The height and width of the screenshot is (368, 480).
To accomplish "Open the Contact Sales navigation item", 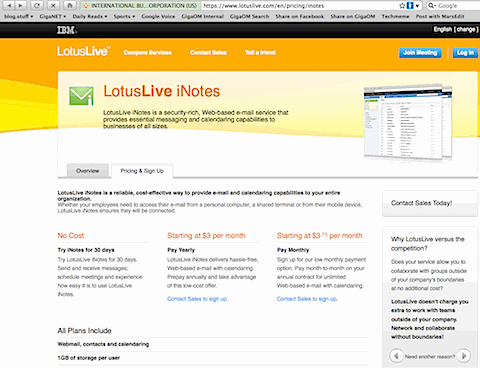I will click(x=208, y=52).
